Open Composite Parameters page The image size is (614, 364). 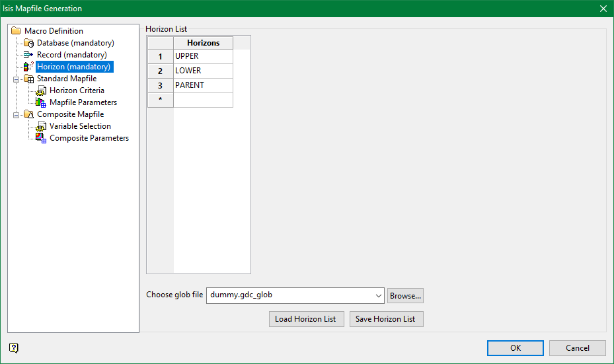tap(89, 138)
